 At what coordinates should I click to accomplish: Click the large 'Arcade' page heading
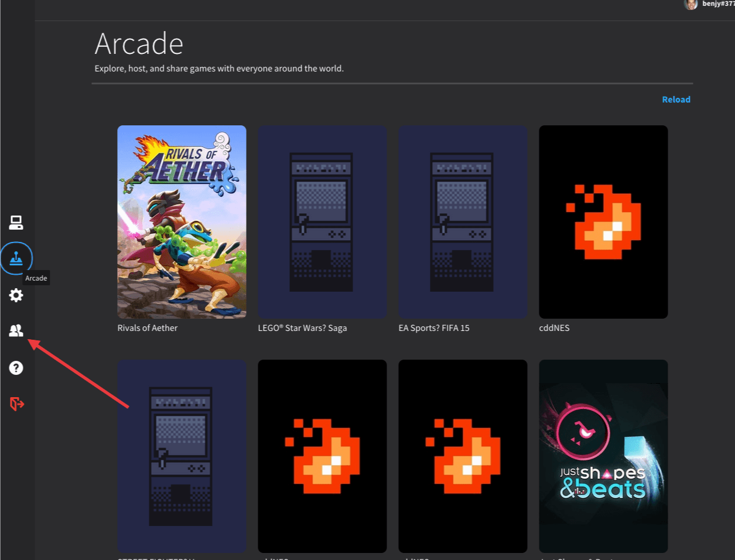(x=139, y=44)
